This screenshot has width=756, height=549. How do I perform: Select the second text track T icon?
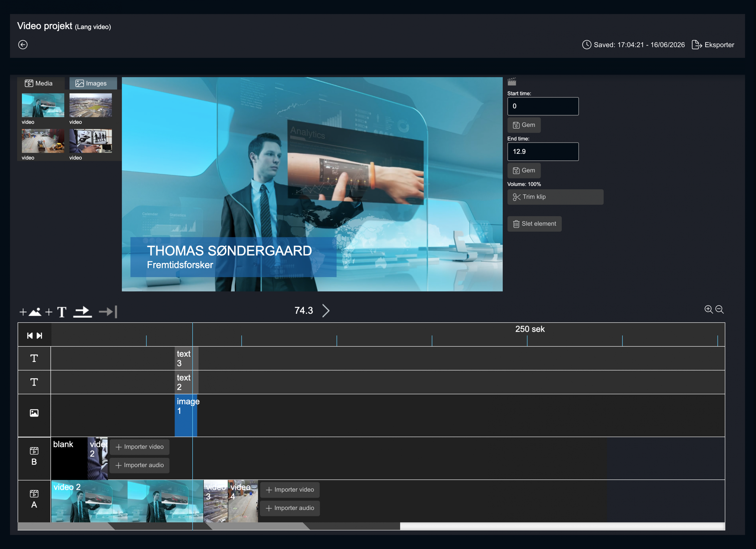[34, 382]
